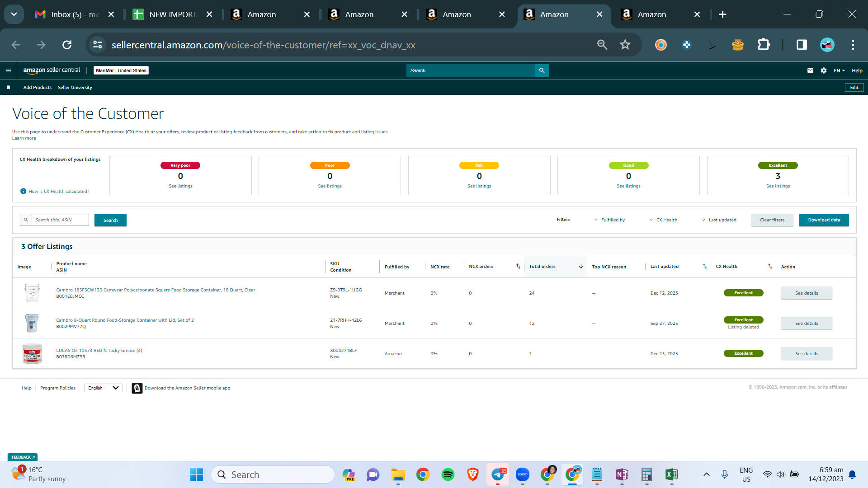
Task: Open the Program Policies footer link
Action: (58, 388)
